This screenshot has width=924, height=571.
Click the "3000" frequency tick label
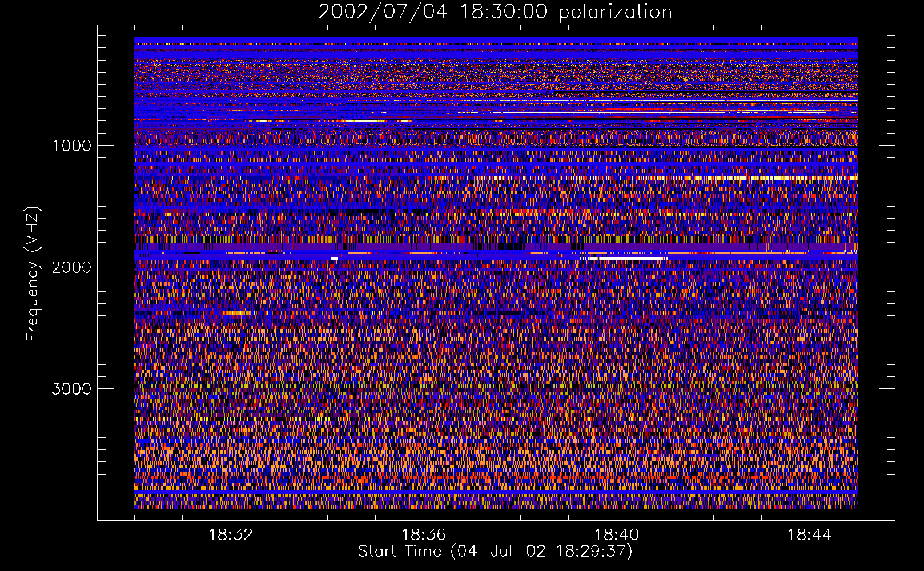(x=71, y=389)
